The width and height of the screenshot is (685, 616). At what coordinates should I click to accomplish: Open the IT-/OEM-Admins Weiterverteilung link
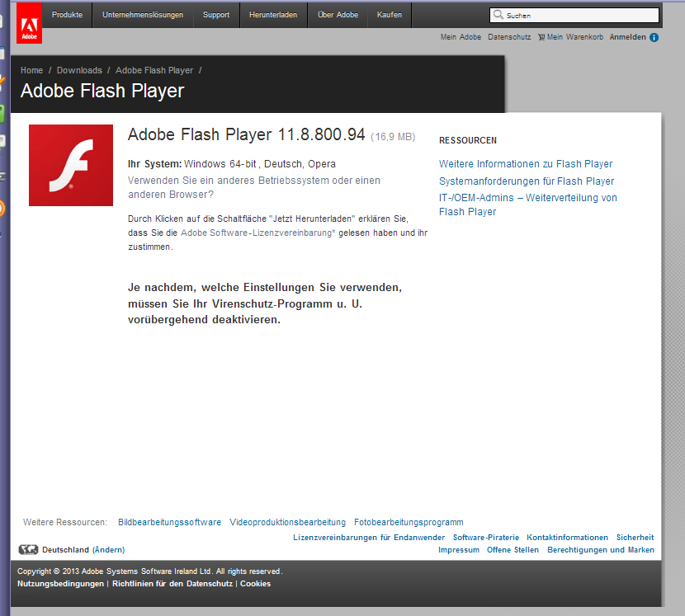coord(527,205)
